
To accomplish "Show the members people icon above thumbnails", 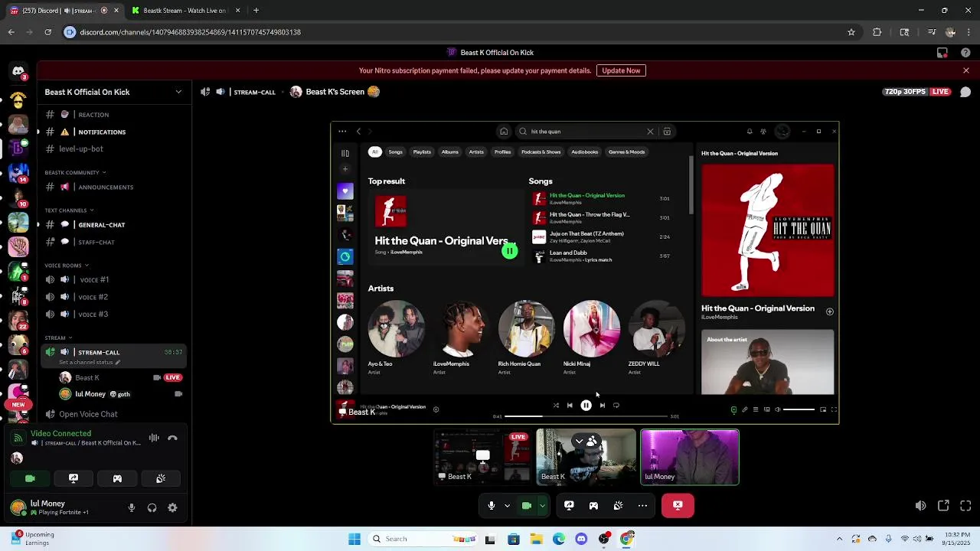I will click(592, 442).
